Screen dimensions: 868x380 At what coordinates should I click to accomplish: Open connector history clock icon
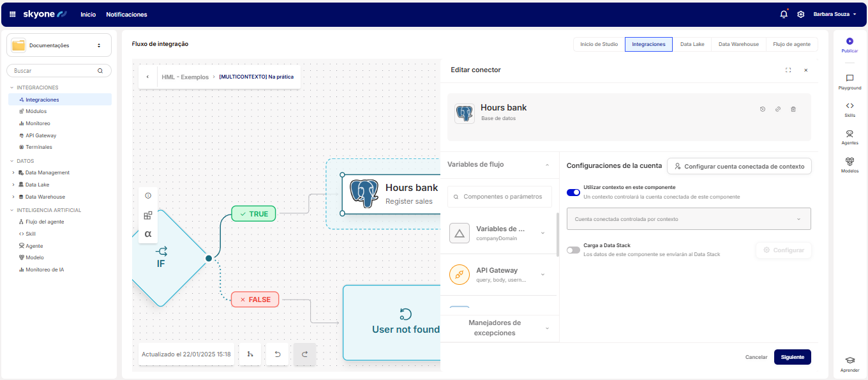(762, 109)
